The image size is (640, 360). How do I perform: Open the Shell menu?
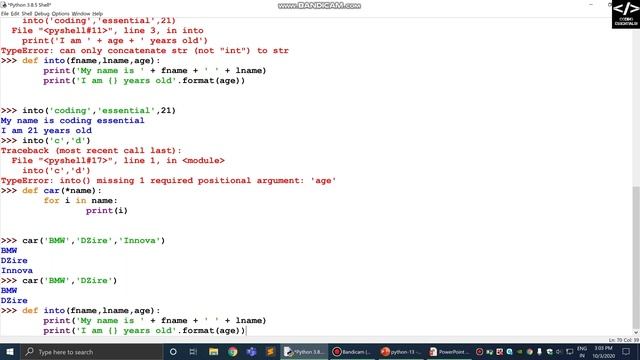pos(27,13)
